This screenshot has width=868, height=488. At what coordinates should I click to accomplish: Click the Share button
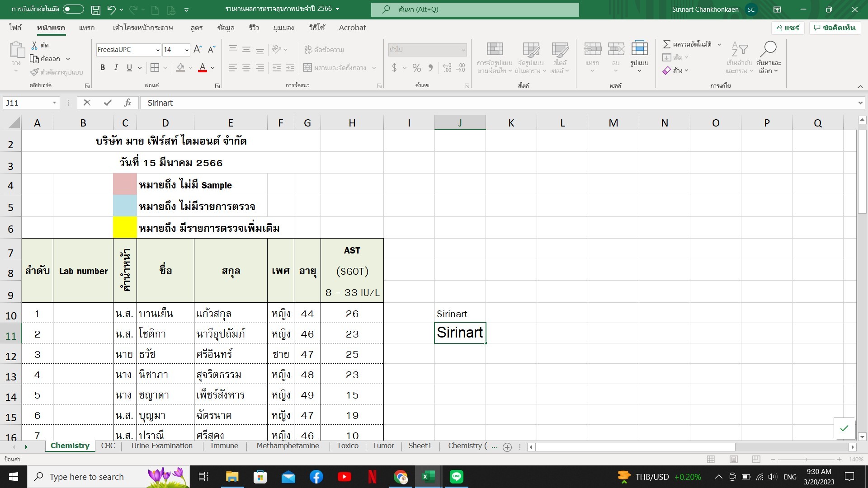click(788, 28)
